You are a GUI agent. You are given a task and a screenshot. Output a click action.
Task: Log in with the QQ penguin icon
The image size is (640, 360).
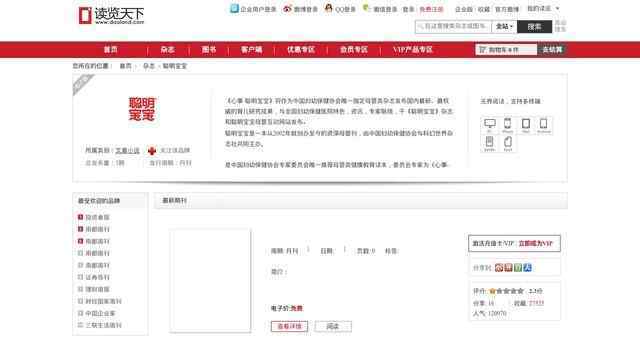click(x=329, y=8)
